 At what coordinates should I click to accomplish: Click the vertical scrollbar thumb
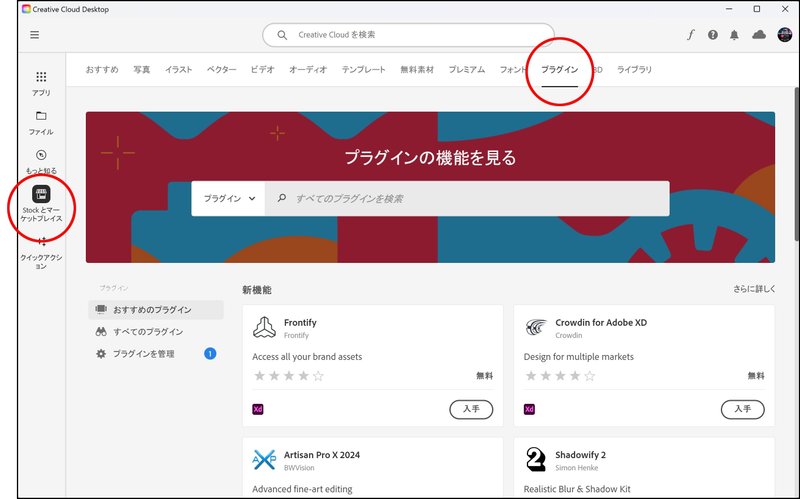(x=797, y=163)
